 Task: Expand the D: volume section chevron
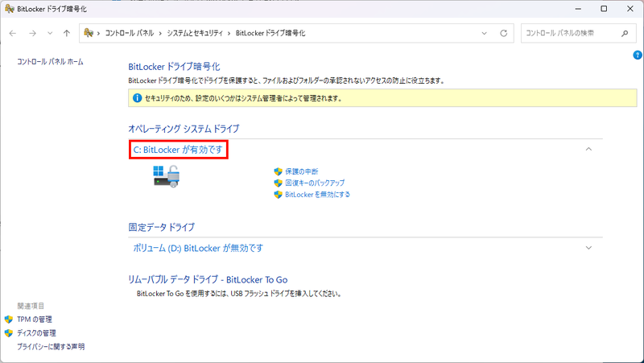tap(588, 248)
